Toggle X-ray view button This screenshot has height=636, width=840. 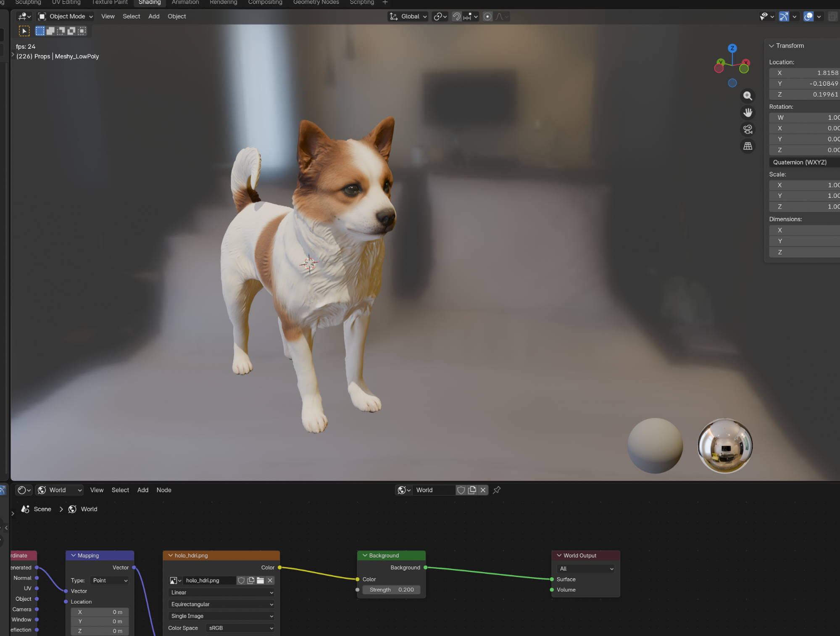[x=832, y=16]
